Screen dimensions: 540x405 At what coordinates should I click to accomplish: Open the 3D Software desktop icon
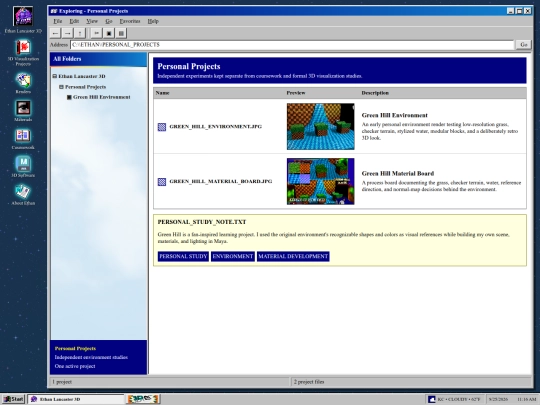coord(23,166)
